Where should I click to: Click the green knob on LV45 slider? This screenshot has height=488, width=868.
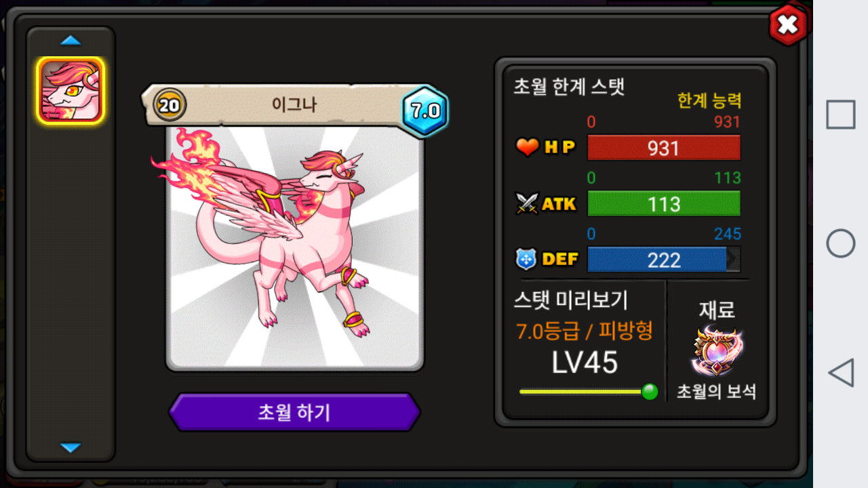[x=650, y=391]
